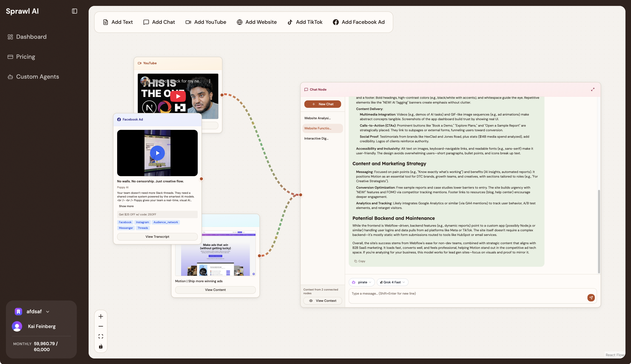Open Custom Agents in sidebar
631x364 pixels.
[37, 77]
